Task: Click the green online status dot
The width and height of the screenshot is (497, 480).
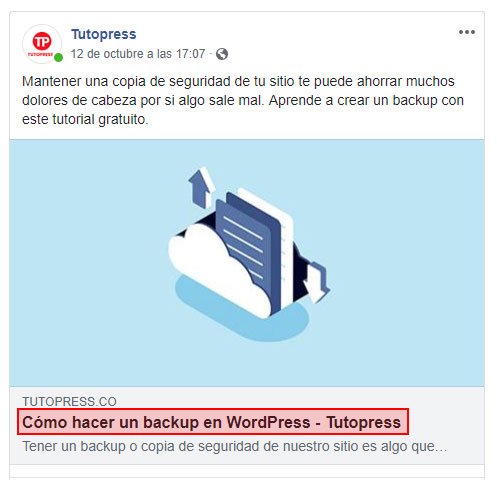Action: [59, 58]
